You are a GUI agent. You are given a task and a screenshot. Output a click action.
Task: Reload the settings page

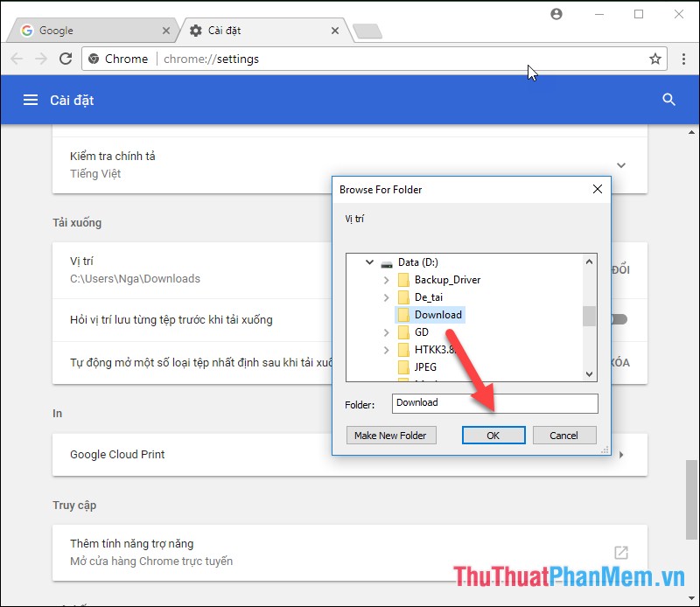pyautogui.click(x=66, y=59)
